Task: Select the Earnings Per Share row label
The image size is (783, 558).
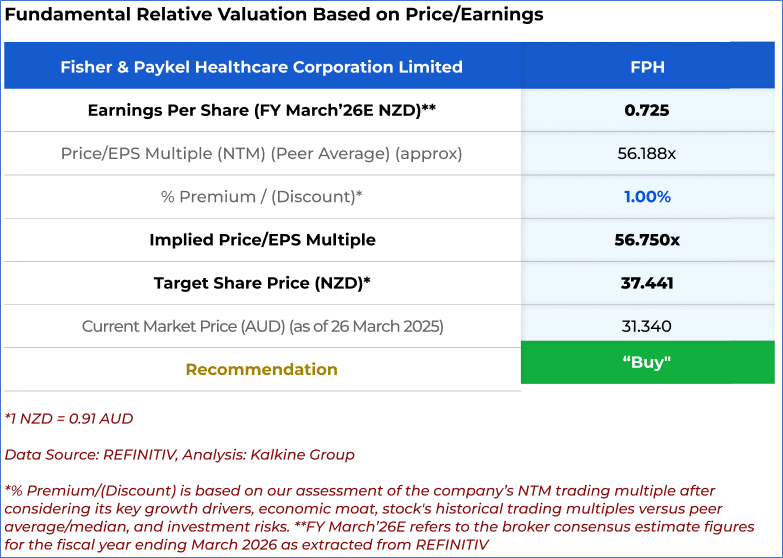Action: [261, 110]
